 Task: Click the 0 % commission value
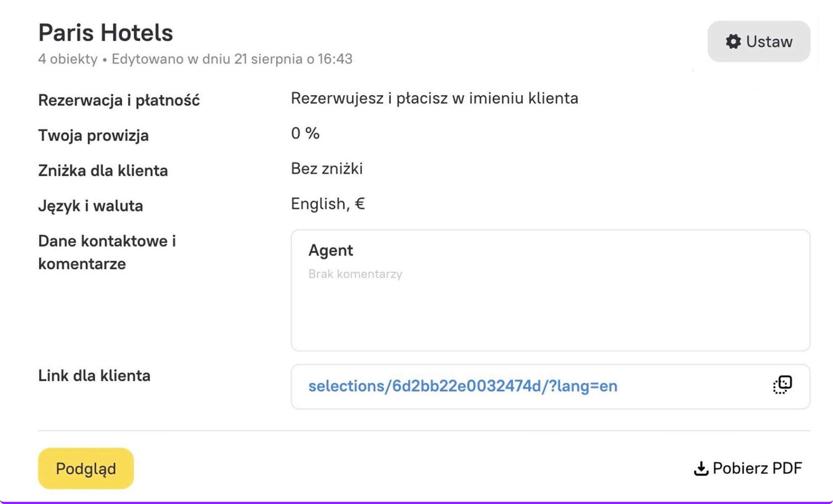[x=305, y=133]
